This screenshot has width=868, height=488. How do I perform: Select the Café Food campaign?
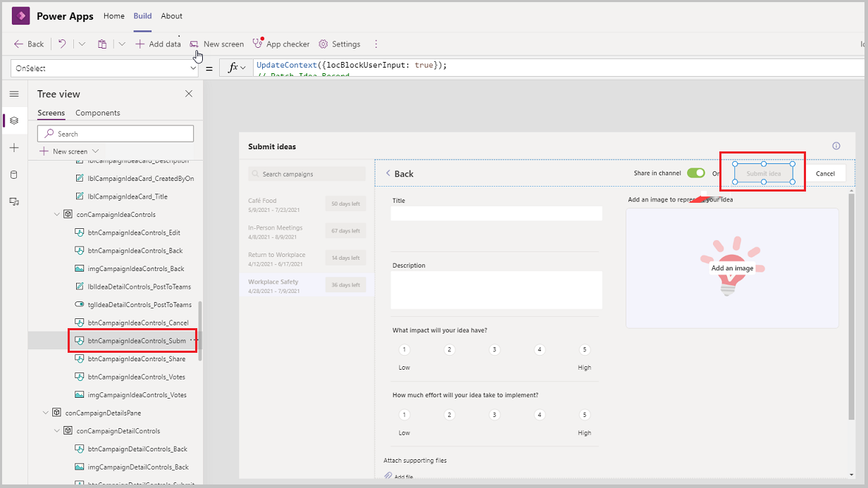click(x=306, y=204)
